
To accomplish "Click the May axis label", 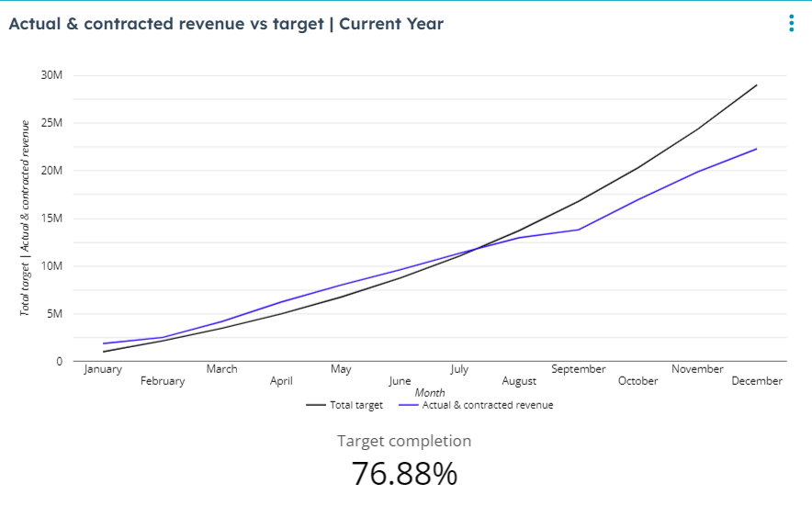I will pos(341,369).
